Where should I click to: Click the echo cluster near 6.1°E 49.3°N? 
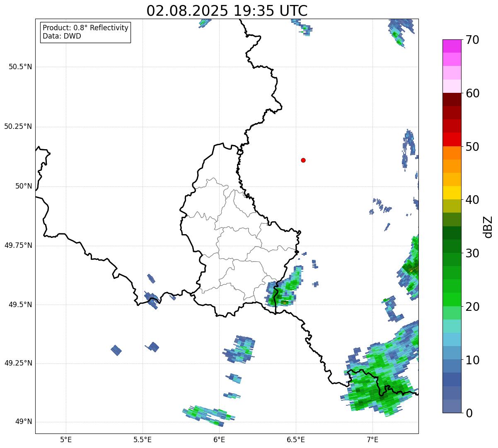click(240, 349)
